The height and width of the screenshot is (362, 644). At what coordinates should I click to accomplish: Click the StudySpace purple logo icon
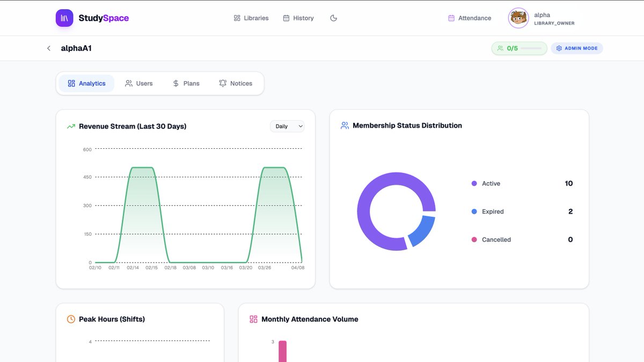pos(64,18)
